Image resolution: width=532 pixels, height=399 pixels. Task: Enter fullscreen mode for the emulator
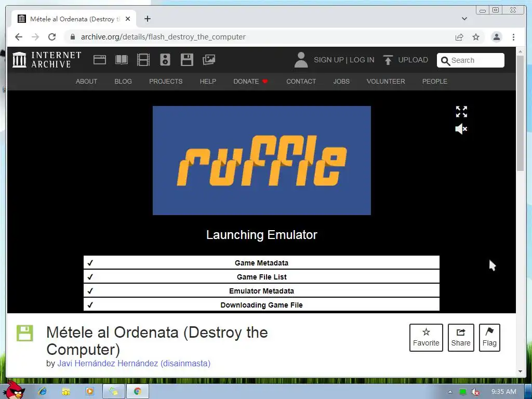tap(461, 112)
